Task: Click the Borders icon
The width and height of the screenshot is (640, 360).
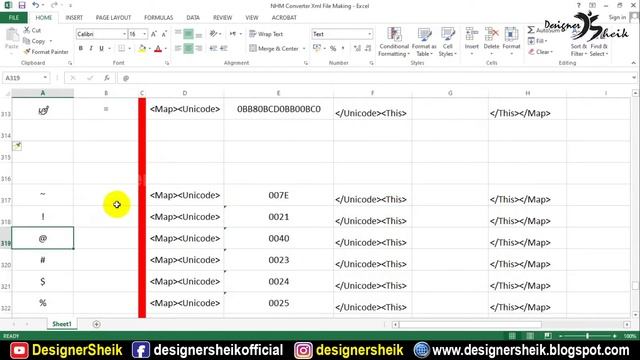Action: [x=121, y=49]
